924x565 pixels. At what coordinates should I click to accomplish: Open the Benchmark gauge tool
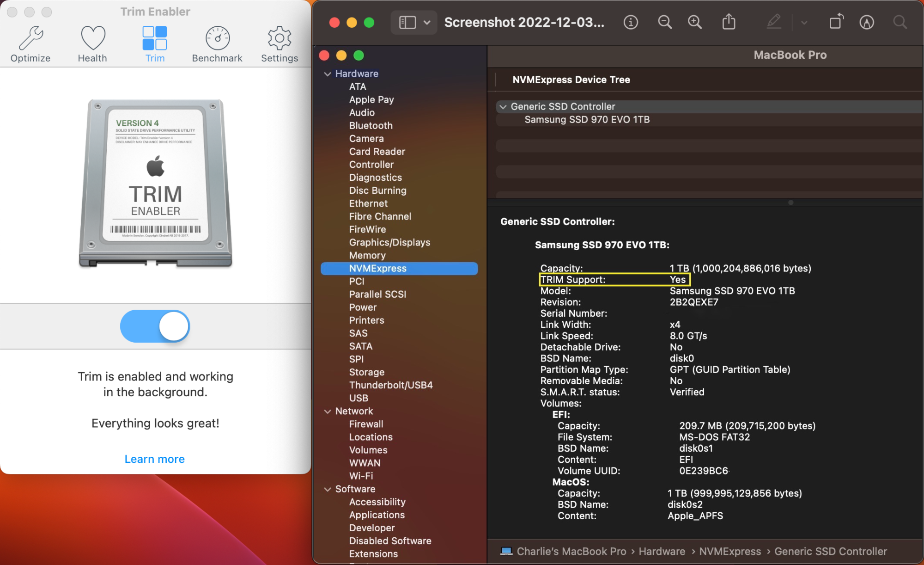217,43
